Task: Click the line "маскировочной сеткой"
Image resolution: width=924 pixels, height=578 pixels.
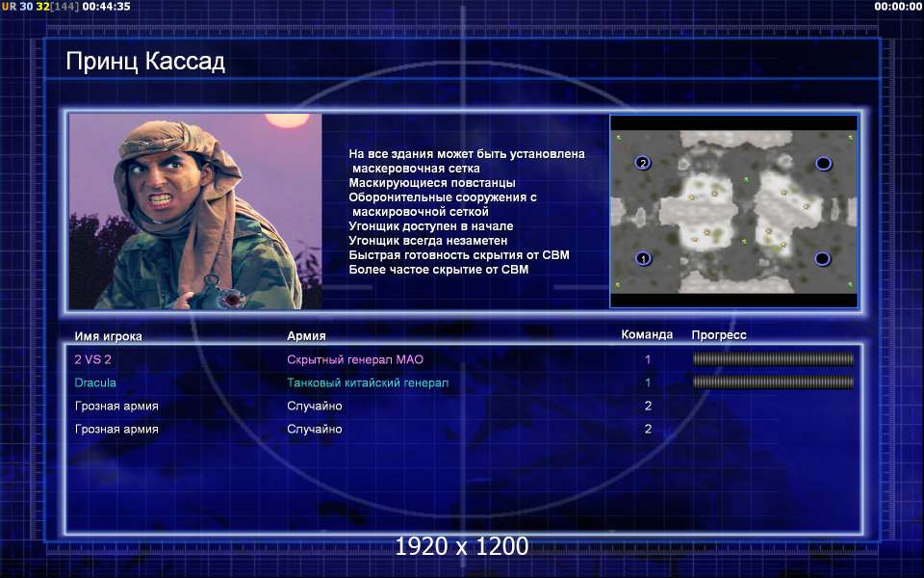Action: click(421, 212)
